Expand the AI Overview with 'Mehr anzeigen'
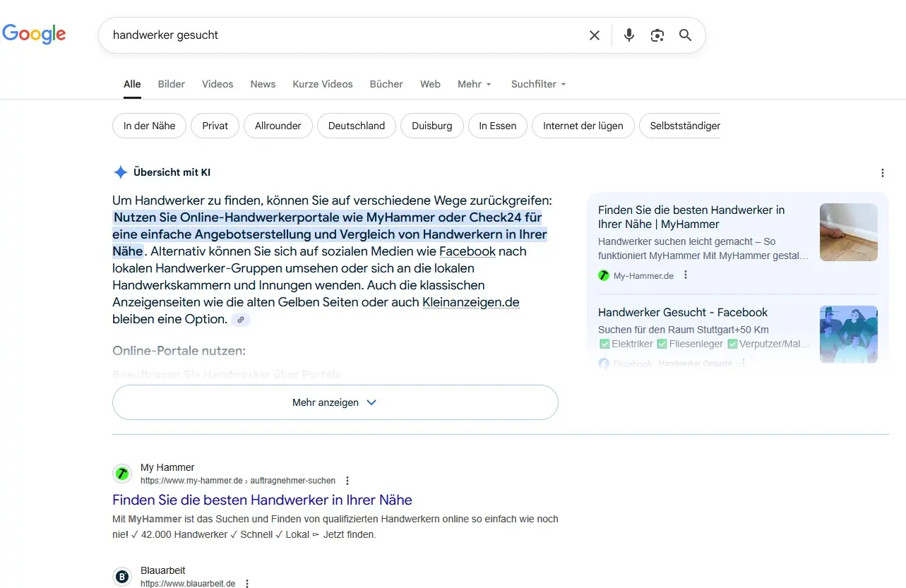906x588 pixels. point(335,402)
